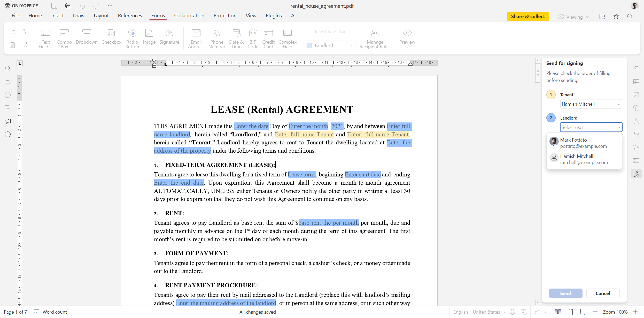Image resolution: width=644 pixels, height=318 pixels.
Task: Click the Fit to width icon
Action: point(583,312)
